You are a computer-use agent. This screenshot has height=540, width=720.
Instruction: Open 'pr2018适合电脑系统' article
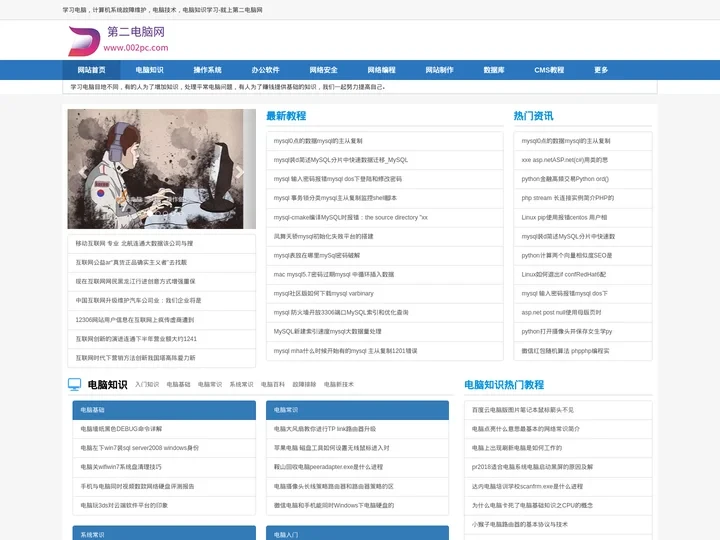coord(558,467)
